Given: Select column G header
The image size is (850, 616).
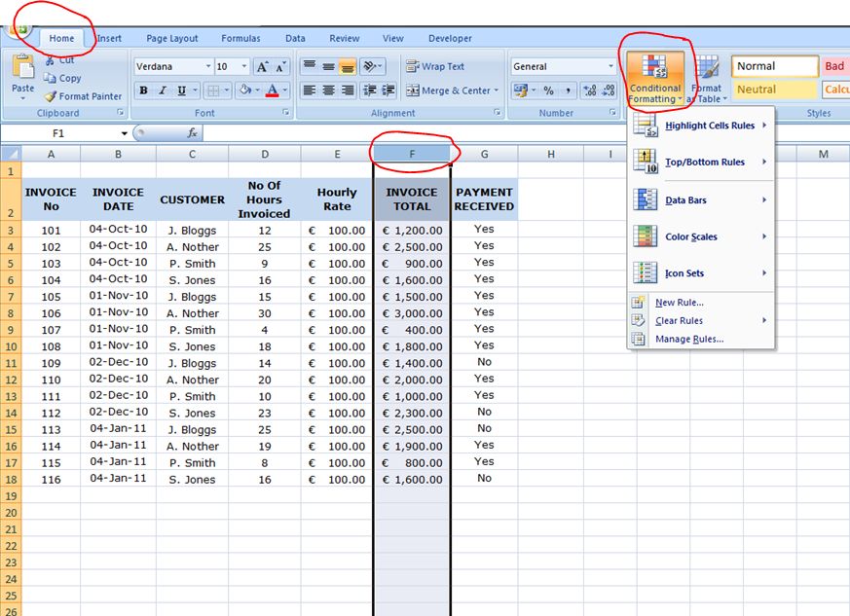Looking at the screenshot, I should click(484, 154).
